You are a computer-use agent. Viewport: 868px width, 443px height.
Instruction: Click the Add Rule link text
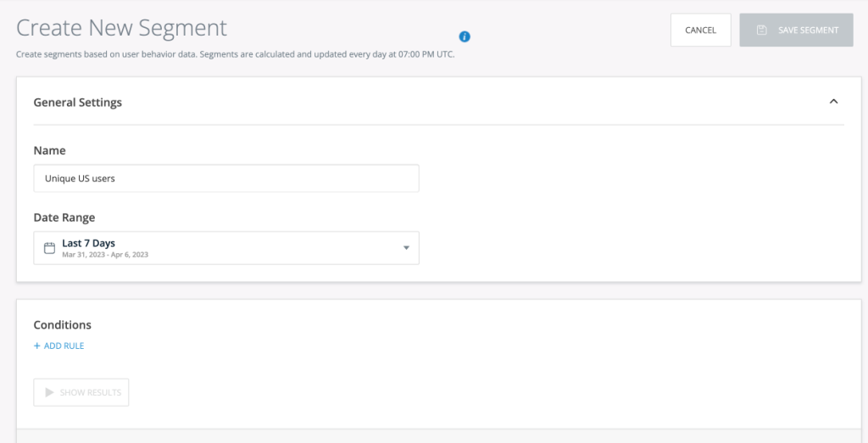pyautogui.click(x=64, y=346)
